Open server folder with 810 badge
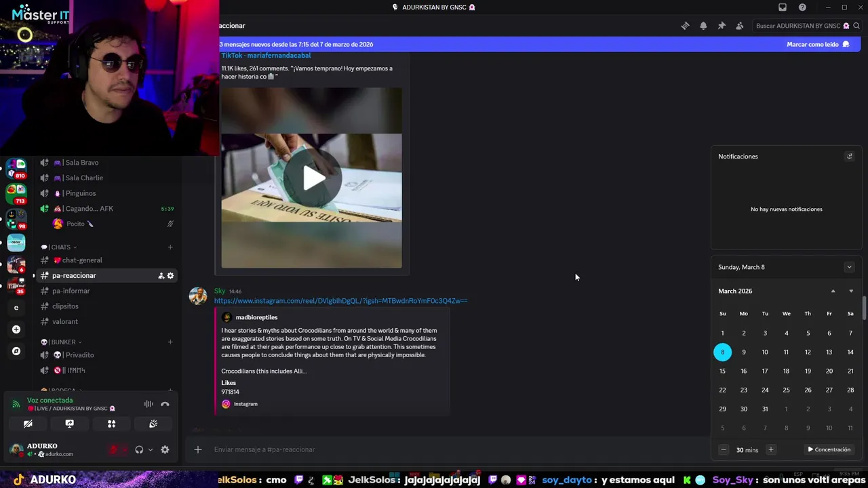 (x=16, y=169)
